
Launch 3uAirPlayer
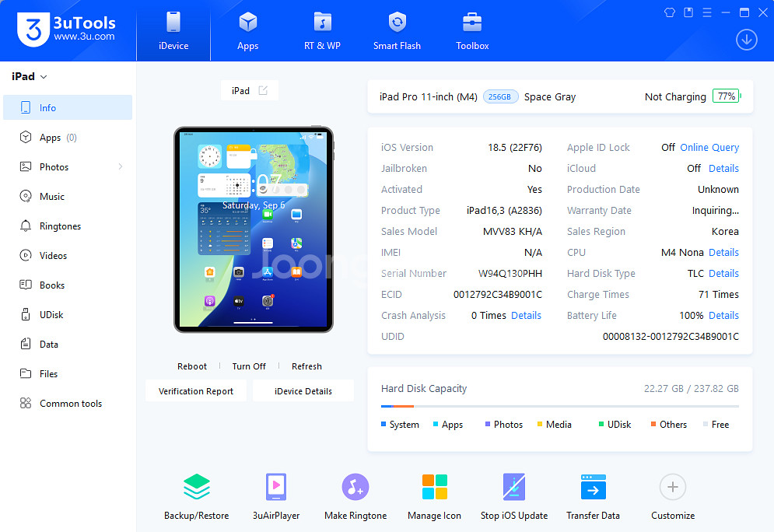tap(276, 496)
